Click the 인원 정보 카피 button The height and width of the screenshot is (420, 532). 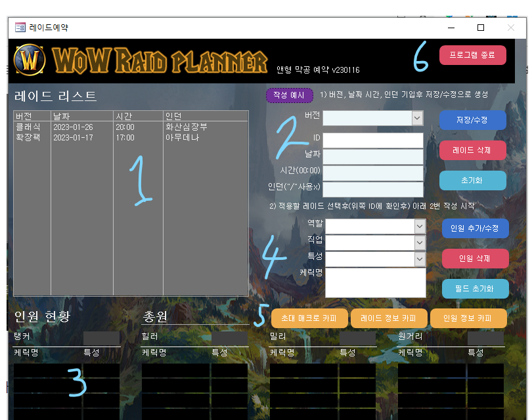(468, 318)
